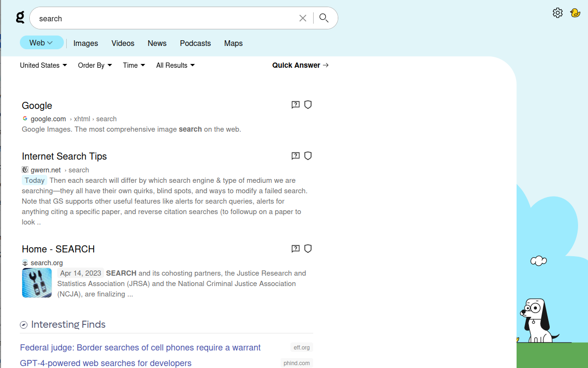Image resolution: width=588 pixels, height=368 pixels.
Task: Click shield icon for Home - SEARCH result
Action: [308, 249]
